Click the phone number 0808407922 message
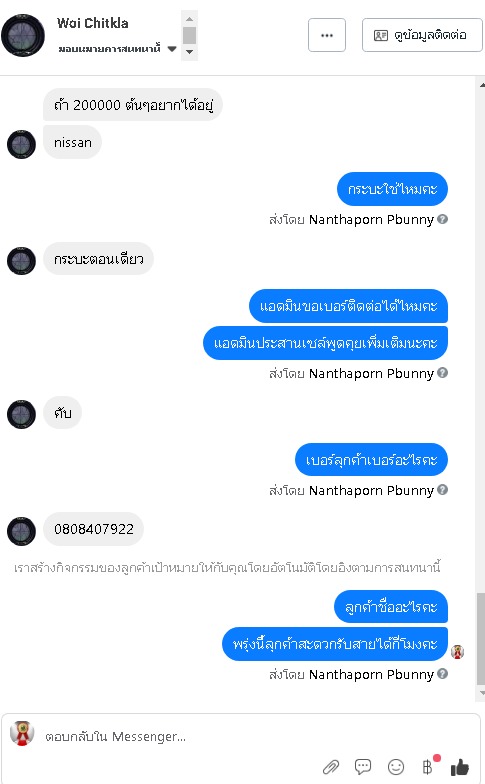The height and width of the screenshot is (784, 485). coord(94,529)
